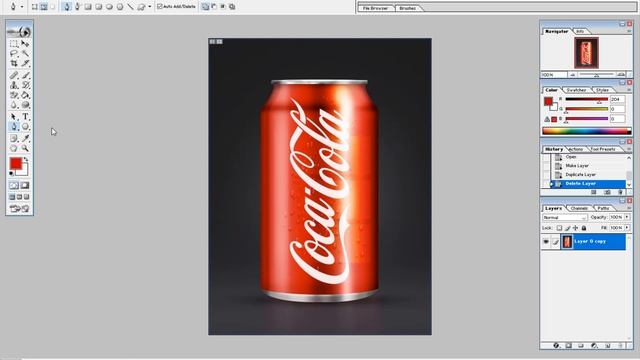Click the Add layer style icon
The height and width of the screenshot is (360, 640).
(x=556, y=346)
